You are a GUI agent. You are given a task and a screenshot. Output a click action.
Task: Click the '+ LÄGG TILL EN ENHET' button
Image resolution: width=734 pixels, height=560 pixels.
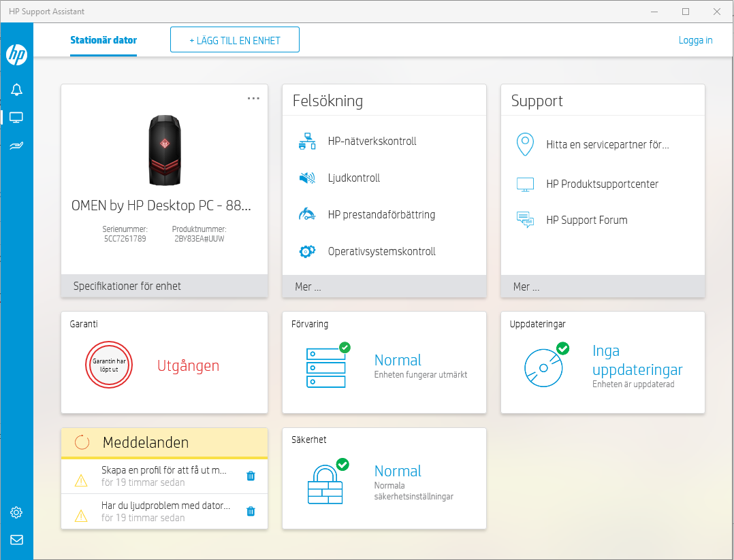pyautogui.click(x=234, y=39)
